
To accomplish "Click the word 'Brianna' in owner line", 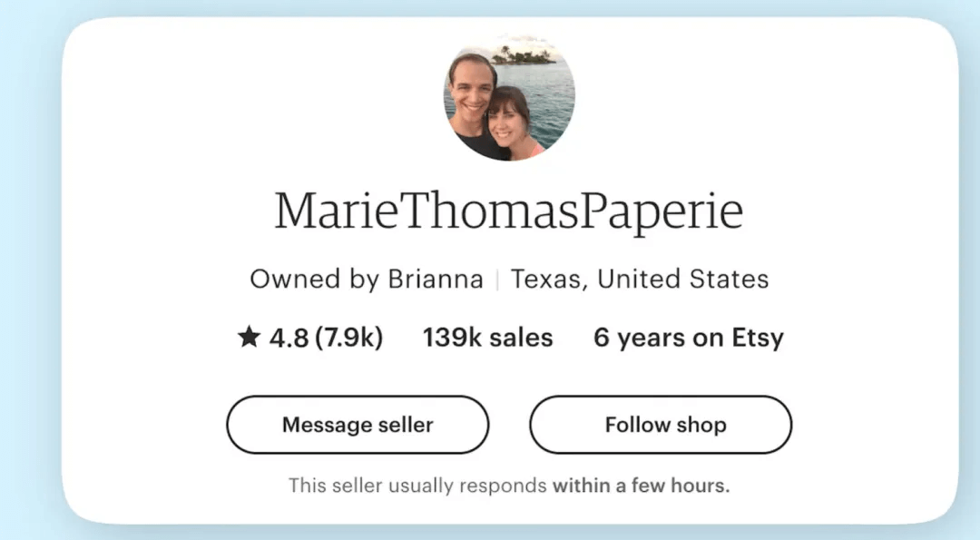I will tap(435, 279).
